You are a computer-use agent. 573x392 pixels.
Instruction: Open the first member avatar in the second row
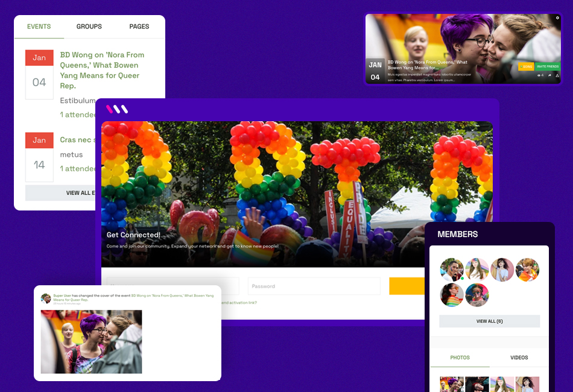pyautogui.click(x=452, y=294)
